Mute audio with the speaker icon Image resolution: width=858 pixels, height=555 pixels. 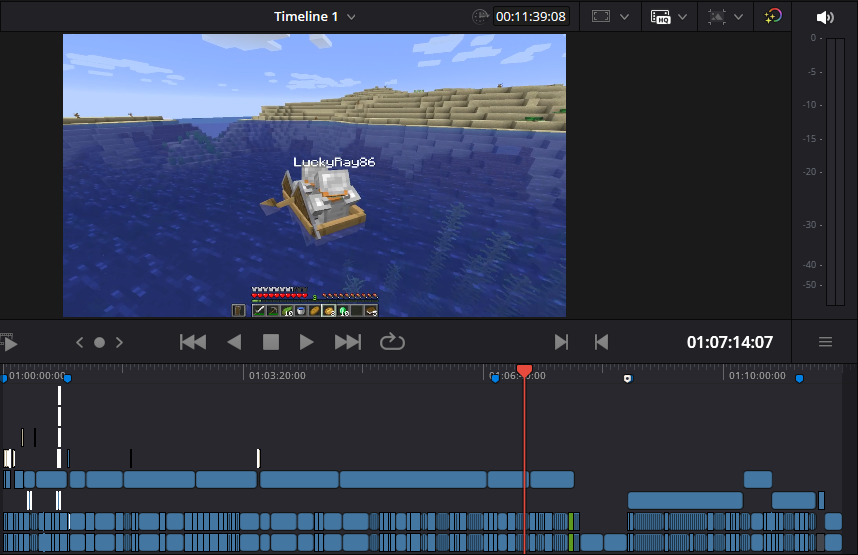pos(825,18)
